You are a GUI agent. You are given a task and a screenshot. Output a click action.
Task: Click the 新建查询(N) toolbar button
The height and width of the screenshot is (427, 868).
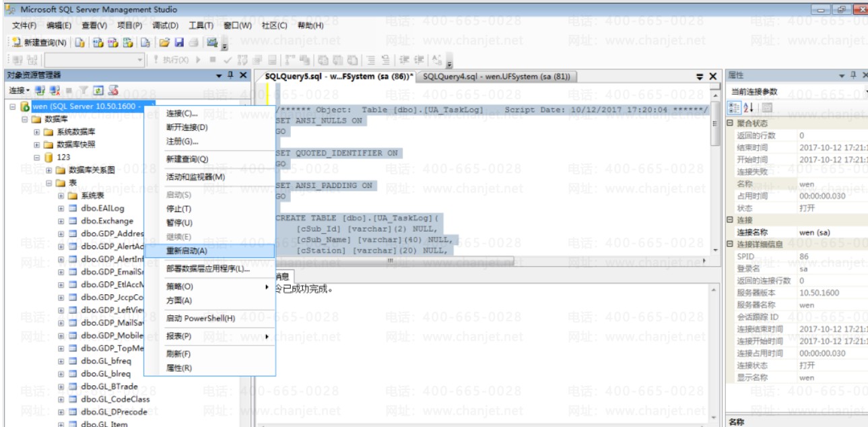[40, 42]
